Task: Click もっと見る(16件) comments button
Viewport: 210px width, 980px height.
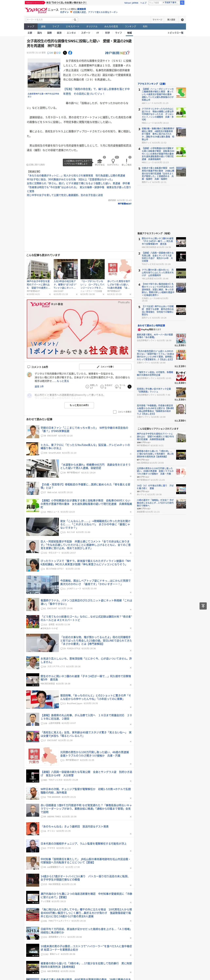Action: (x=79, y=405)
